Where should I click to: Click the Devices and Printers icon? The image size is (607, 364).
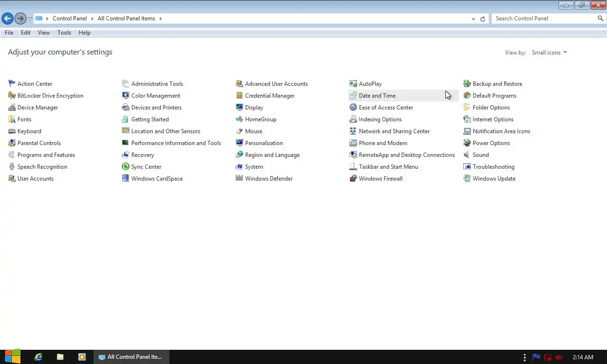coord(126,108)
